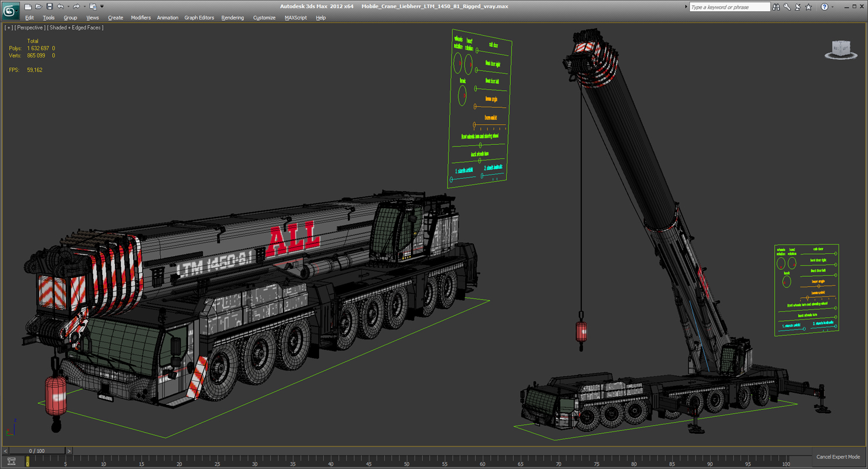Screen dimensions: 868x469
Task: Click the [ Perspective ] viewport label
Action: [x=29, y=28]
